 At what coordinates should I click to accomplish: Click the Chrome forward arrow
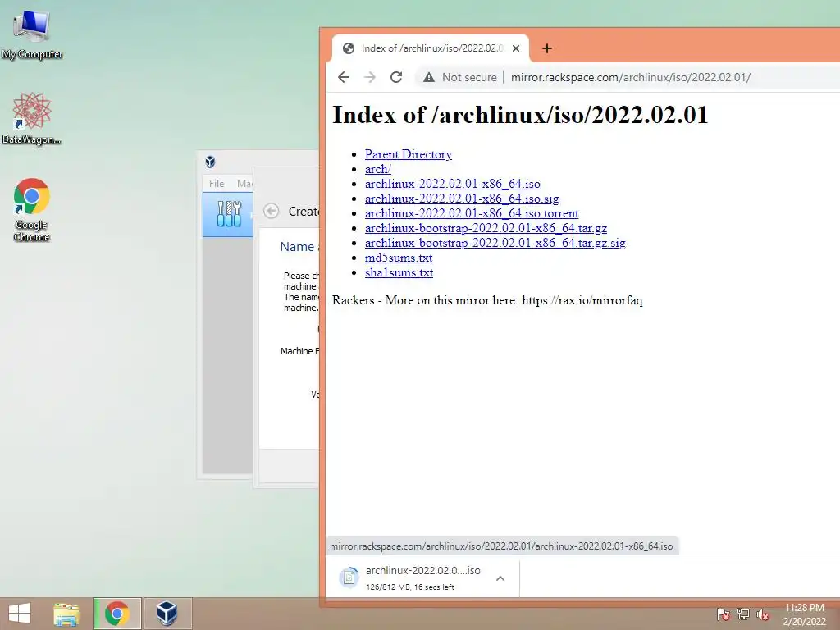(x=370, y=77)
